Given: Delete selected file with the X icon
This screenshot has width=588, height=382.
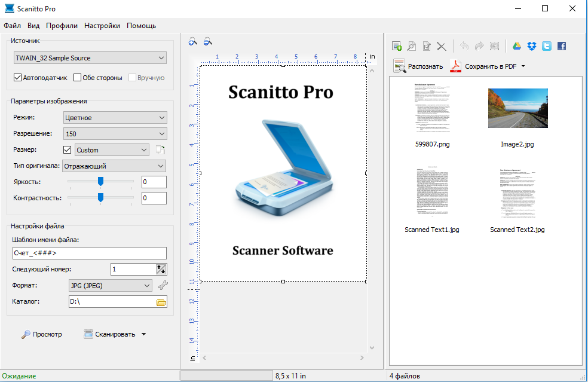Looking at the screenshot, I should click(442, 46).
